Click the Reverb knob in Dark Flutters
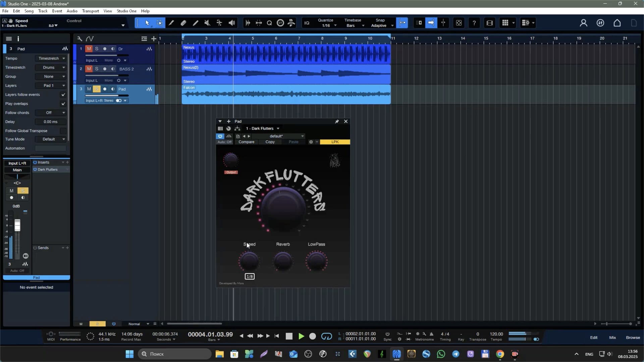 pyautogui.click(x=283, y=261)
